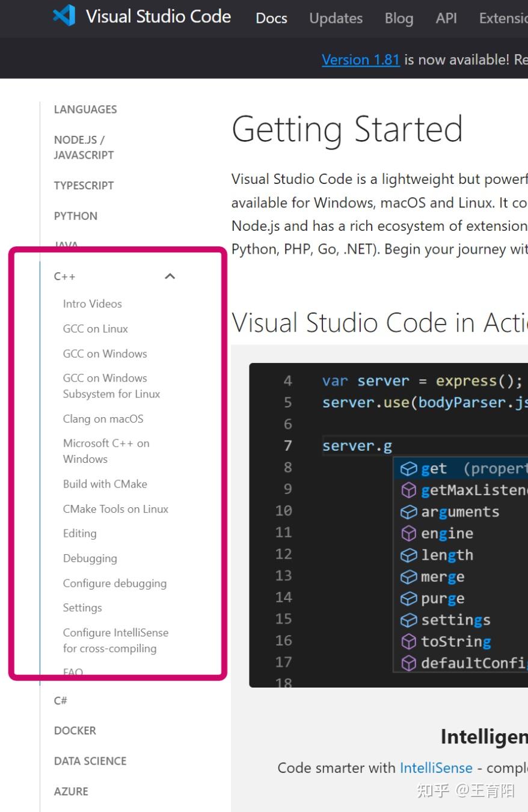Expand the TypeScript docs section
Image resolution: width=528 pixels, height=812 pixels.
click(84, 185)
